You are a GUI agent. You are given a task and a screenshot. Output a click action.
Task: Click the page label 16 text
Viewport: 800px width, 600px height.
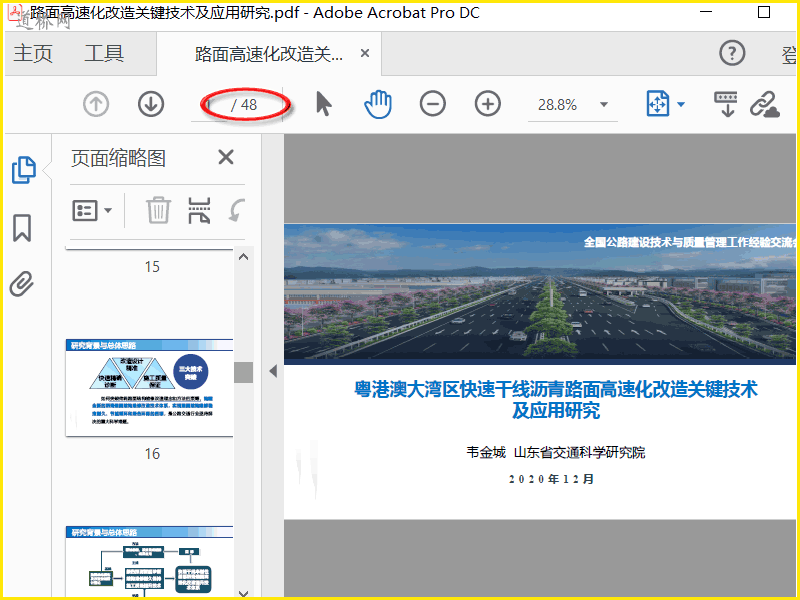click(x=152, y=454)
